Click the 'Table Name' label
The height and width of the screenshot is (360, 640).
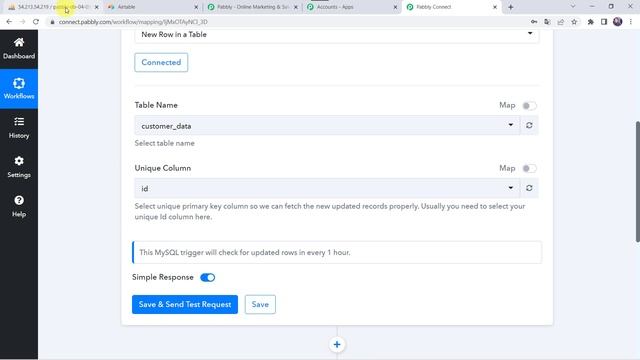[156, 105]
